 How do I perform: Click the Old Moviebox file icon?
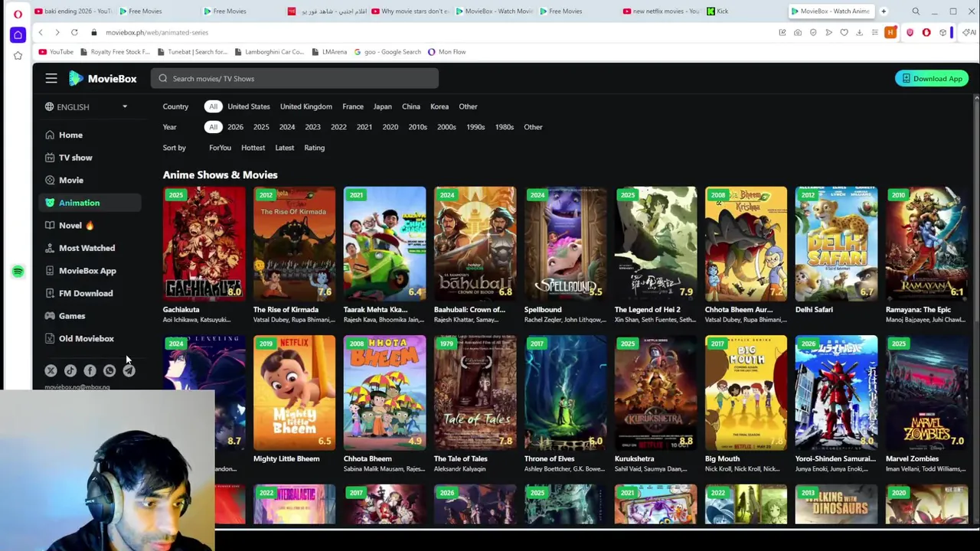coord(50,338)
